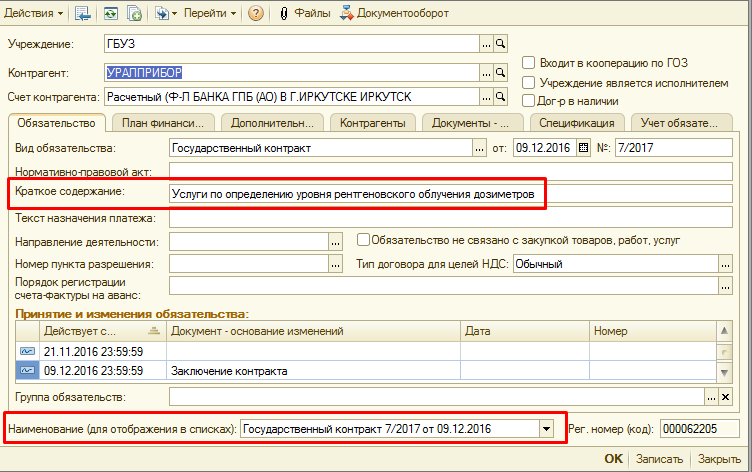Click the magnifier icon next to Счет контрагента

(x=501, y=97)
